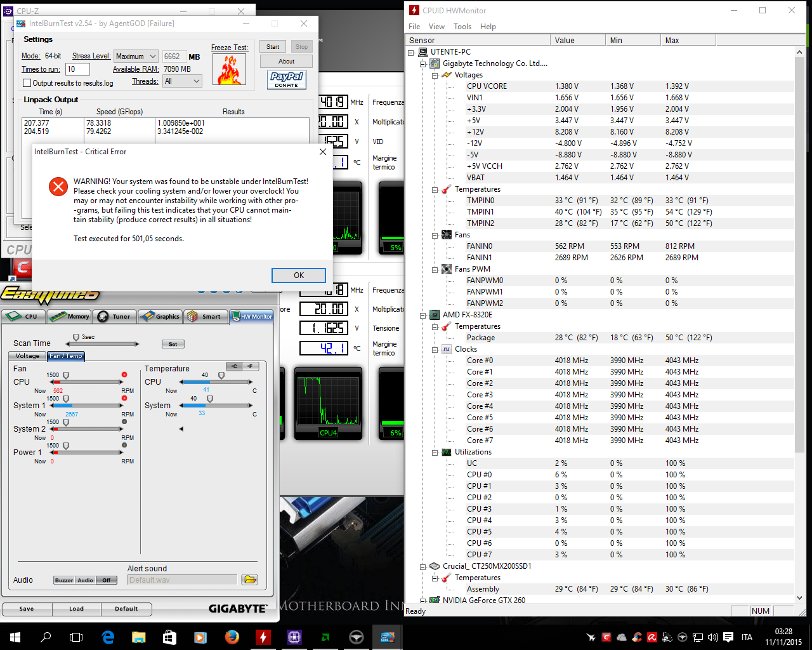812x650 pixels.
Task: Open taskbar Search magnifier
Action: point(46,637)
